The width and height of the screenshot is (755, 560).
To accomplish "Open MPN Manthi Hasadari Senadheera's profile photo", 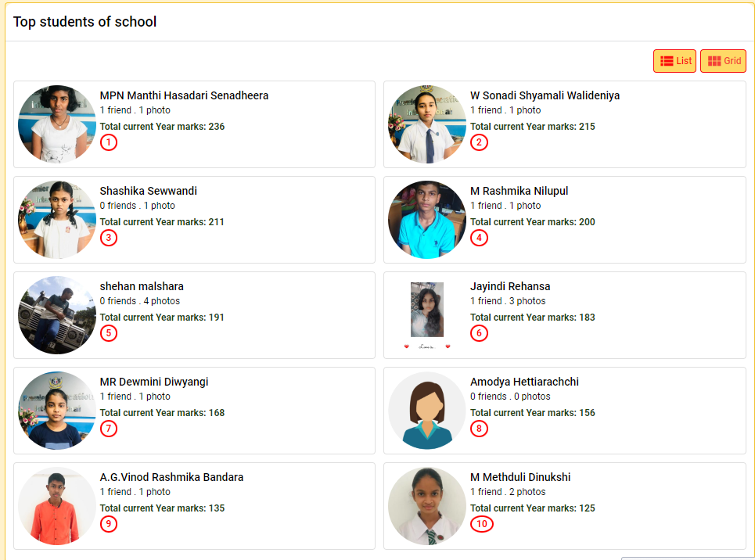I will (57, 124).
